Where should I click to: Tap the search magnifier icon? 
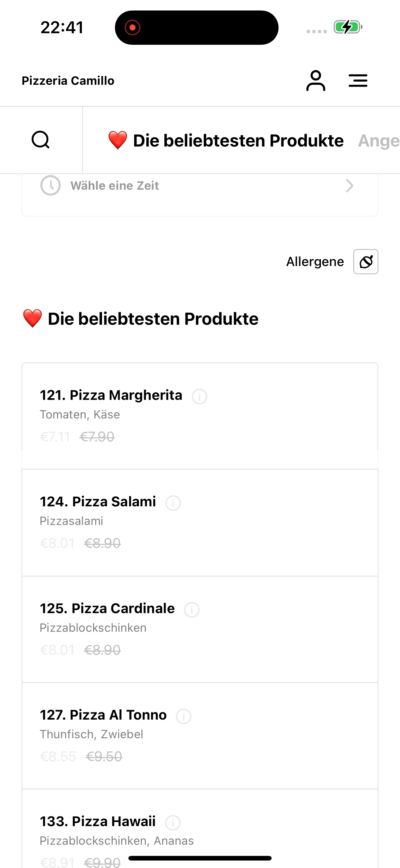[41, 140]
